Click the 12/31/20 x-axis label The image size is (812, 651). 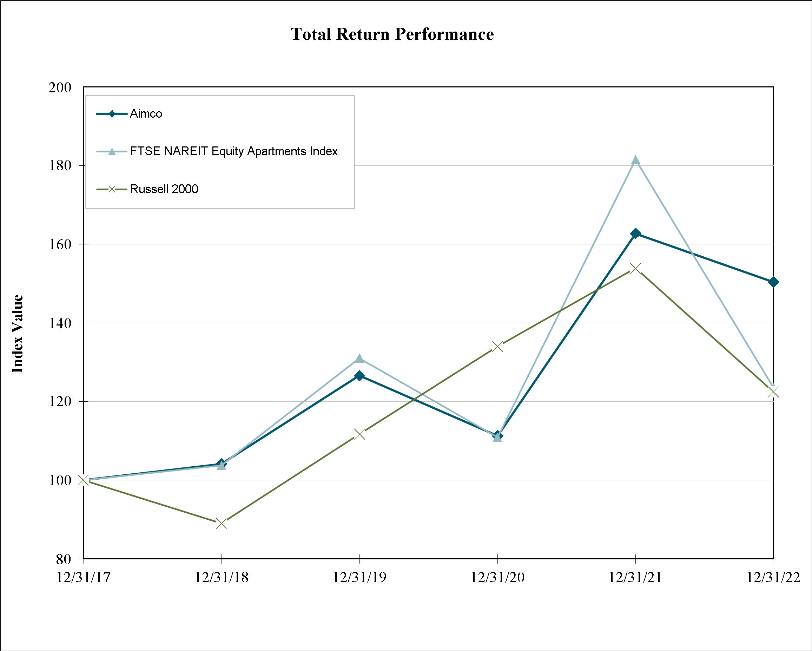coord(497,577)
